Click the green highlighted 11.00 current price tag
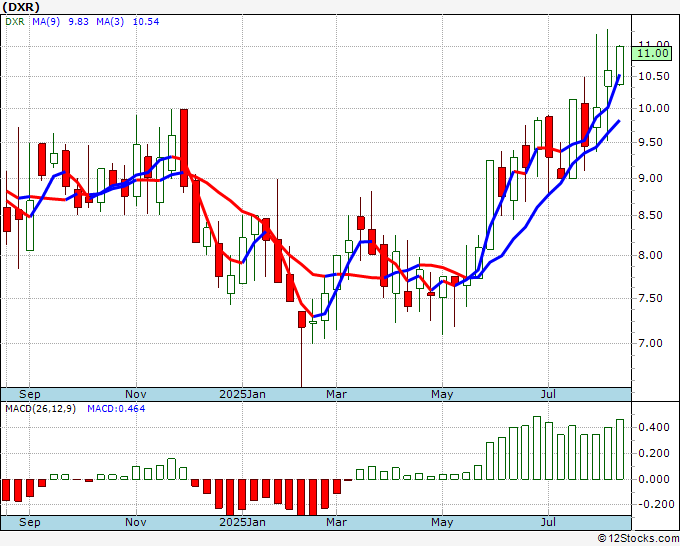Viewport: 680px width, 546px height. coord(651,53)
